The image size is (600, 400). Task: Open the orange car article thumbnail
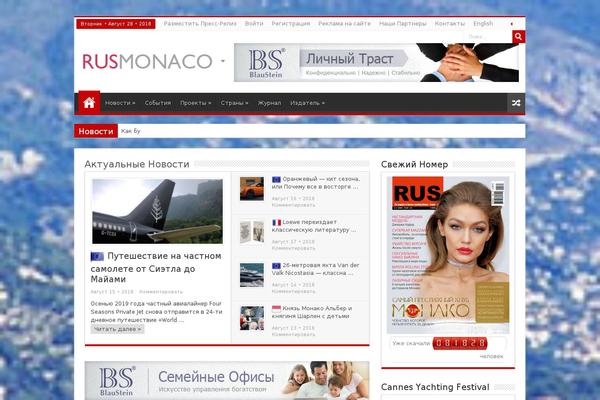[252, 189]
